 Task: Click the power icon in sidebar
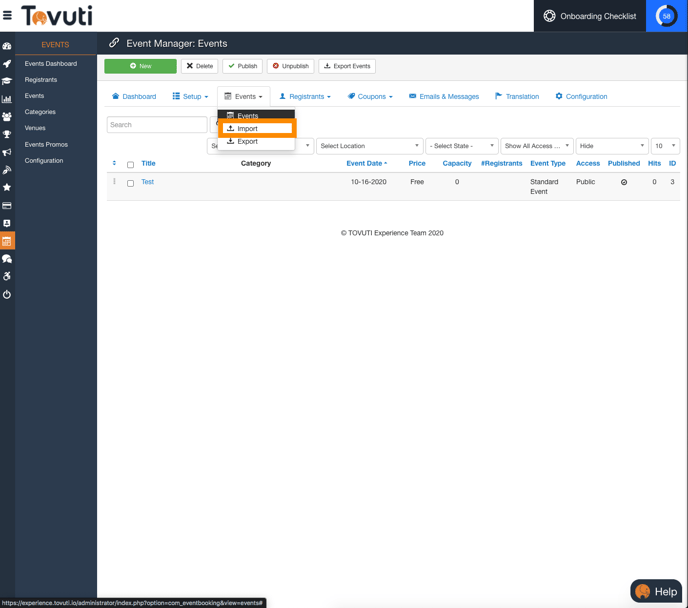click(7, 294)
